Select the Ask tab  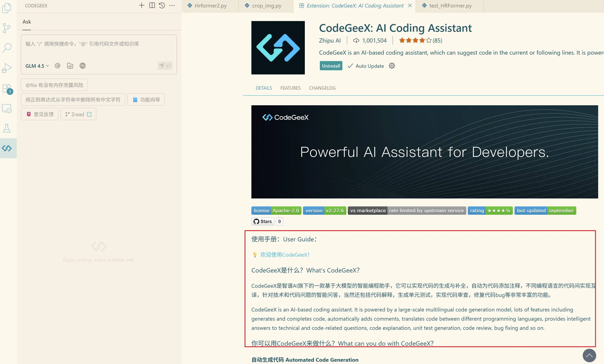coord(27,22)
